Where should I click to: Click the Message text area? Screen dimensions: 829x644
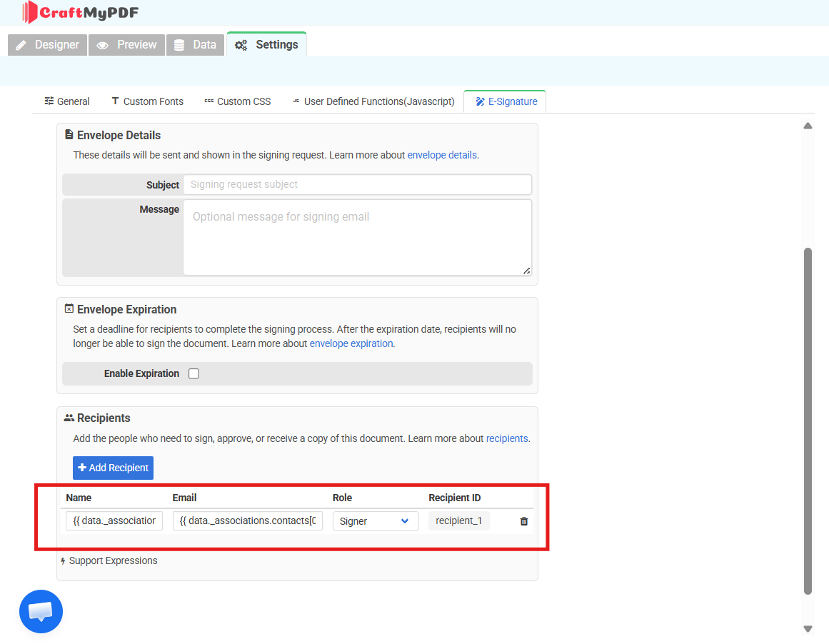[358, 238]
